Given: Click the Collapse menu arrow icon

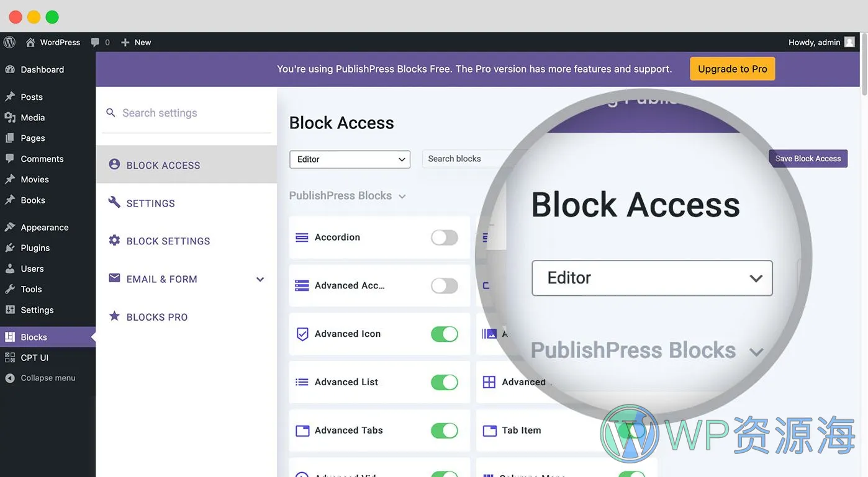Looking at the screenshot, I should [10, 378].
